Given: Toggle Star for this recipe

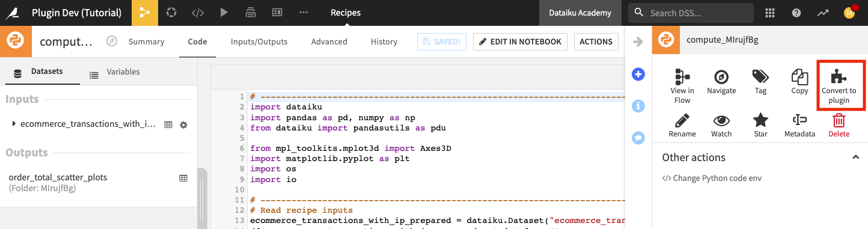Looking at the screenshot, I should (x=760, y=125).
